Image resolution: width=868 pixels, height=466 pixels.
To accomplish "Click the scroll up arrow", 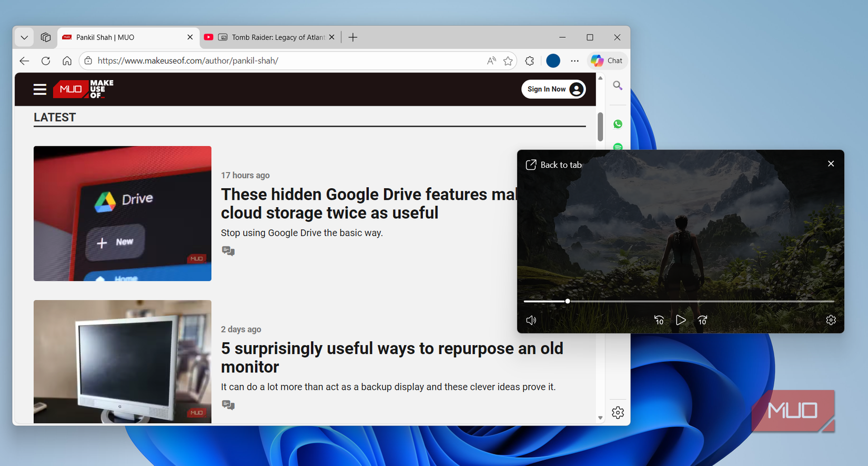I will (600, 78).
